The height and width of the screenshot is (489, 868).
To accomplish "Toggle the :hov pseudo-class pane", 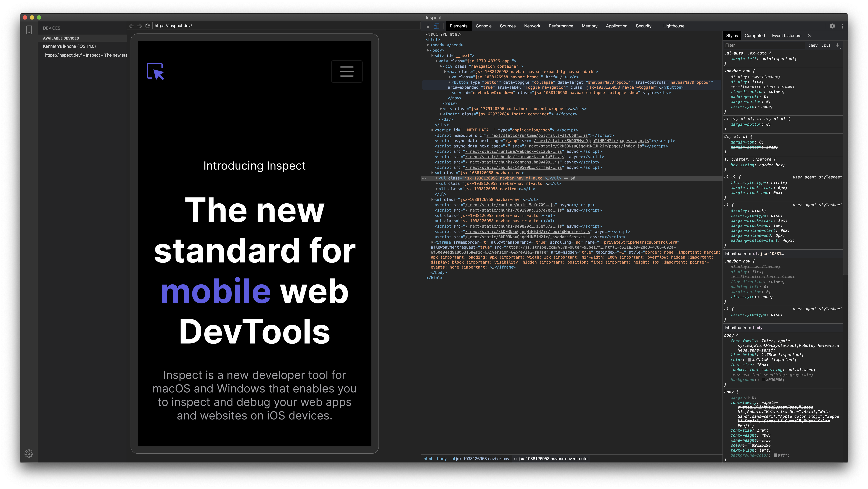I will point(813,45).
